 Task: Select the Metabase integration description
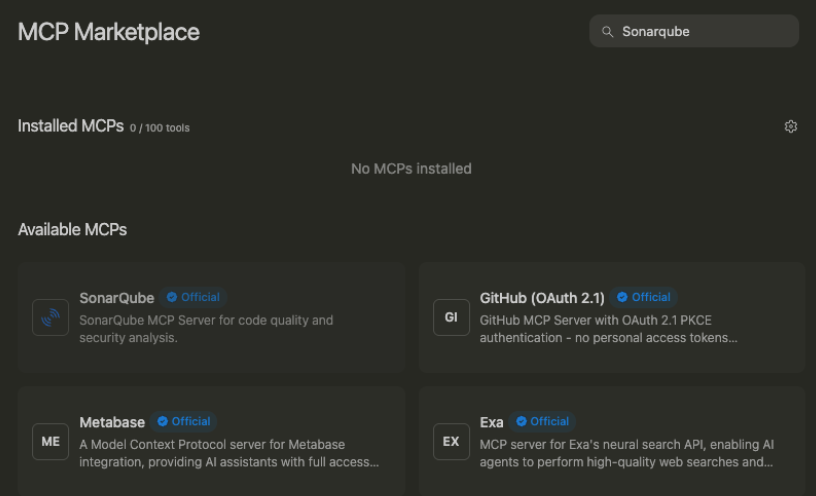[229, 453]
